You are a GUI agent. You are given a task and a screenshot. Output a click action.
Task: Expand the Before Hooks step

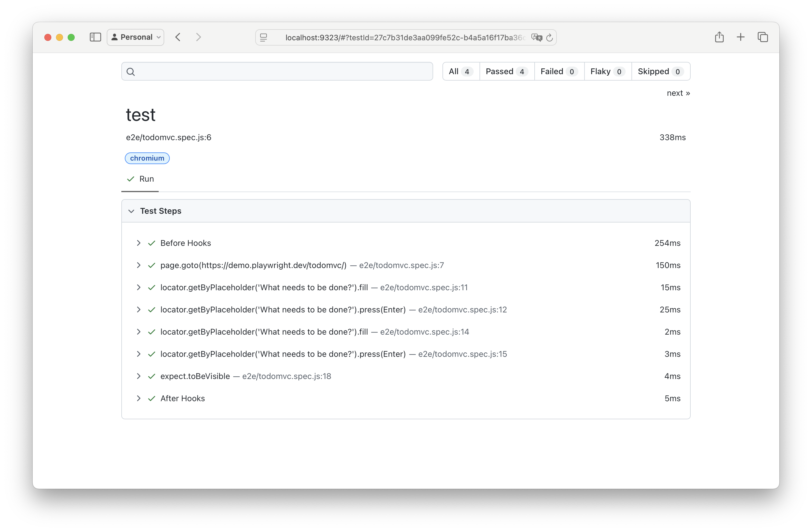[139, 243]
